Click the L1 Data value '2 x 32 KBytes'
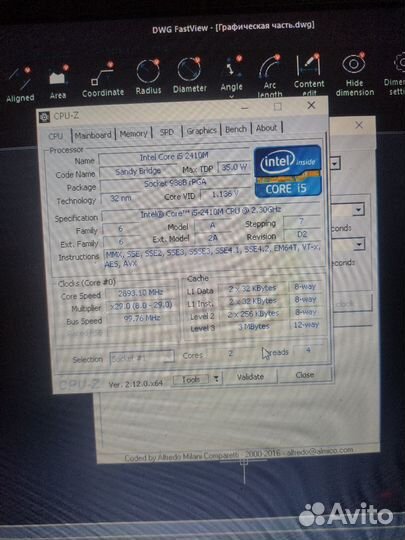Image resolution: width=405 pixels, height=540 pixels. (252, 289)
